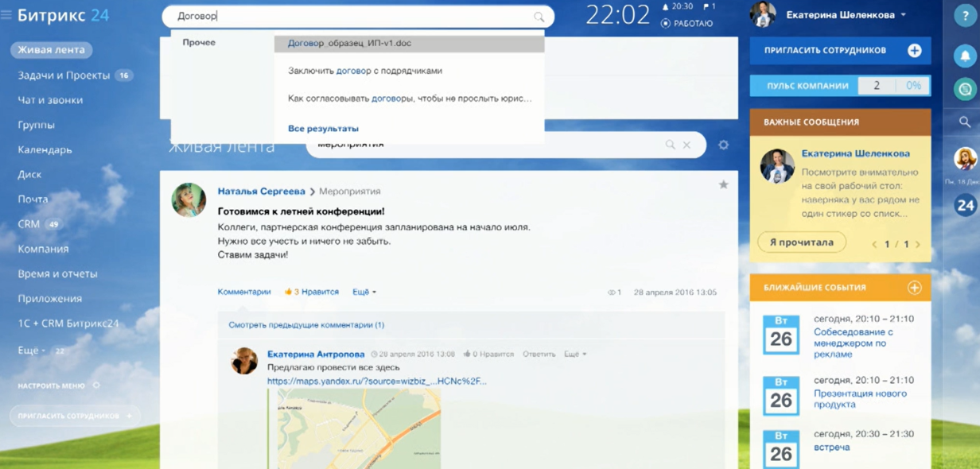Viewport: 980px width, 469px height.
Task: Click Мероприятия group link in post header
Action: [x=349, y=192]
